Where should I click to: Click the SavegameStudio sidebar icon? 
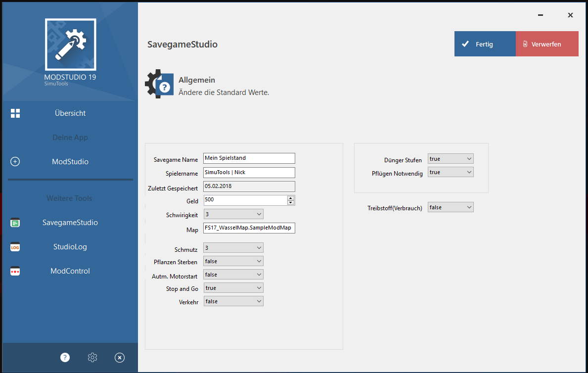pos(15,223)
